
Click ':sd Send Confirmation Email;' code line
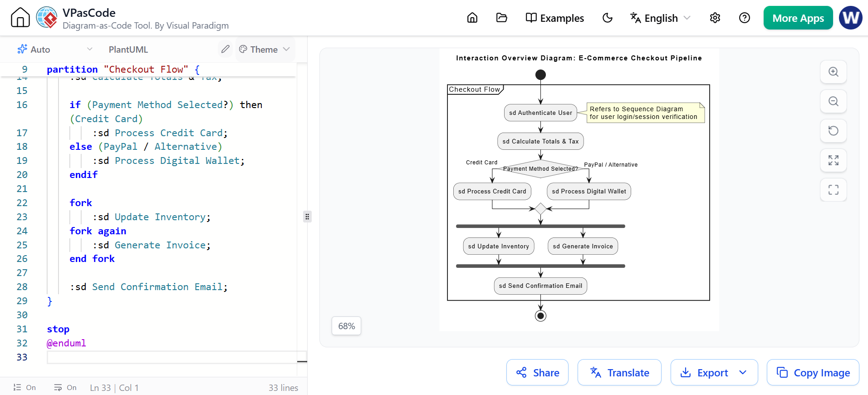coord(149,287)
